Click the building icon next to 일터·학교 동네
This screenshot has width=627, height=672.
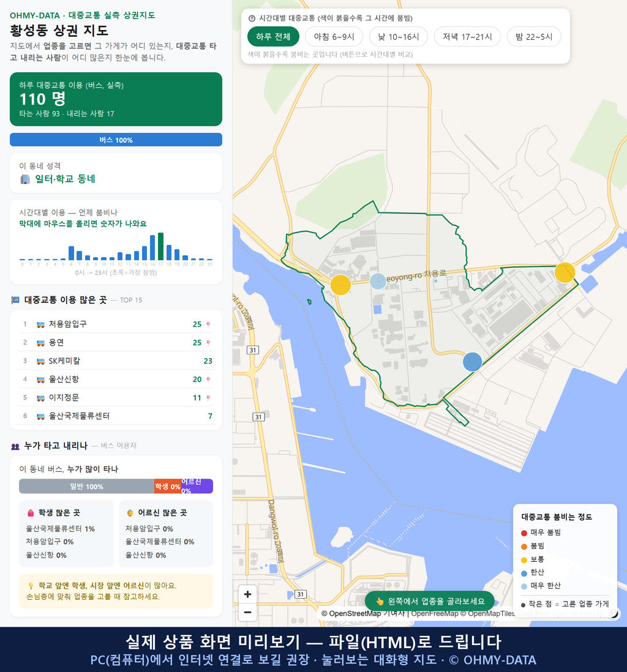25,179
